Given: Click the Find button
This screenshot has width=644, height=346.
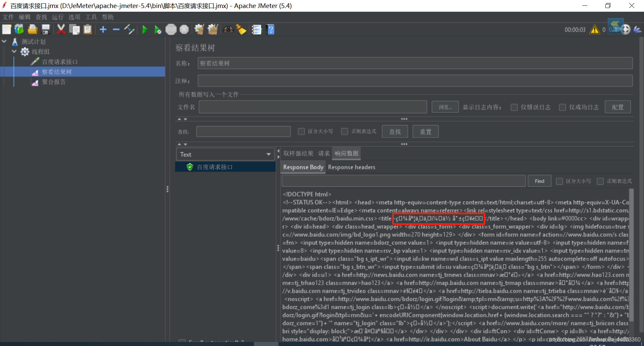Looking at the screenshot, I should pyautogui.click(x=539, y=181).
